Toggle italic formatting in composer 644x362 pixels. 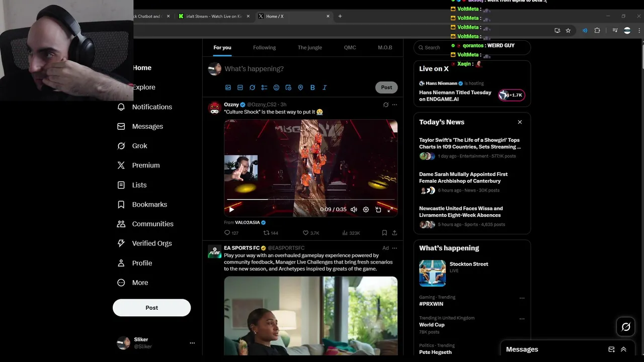pos(325,87)
